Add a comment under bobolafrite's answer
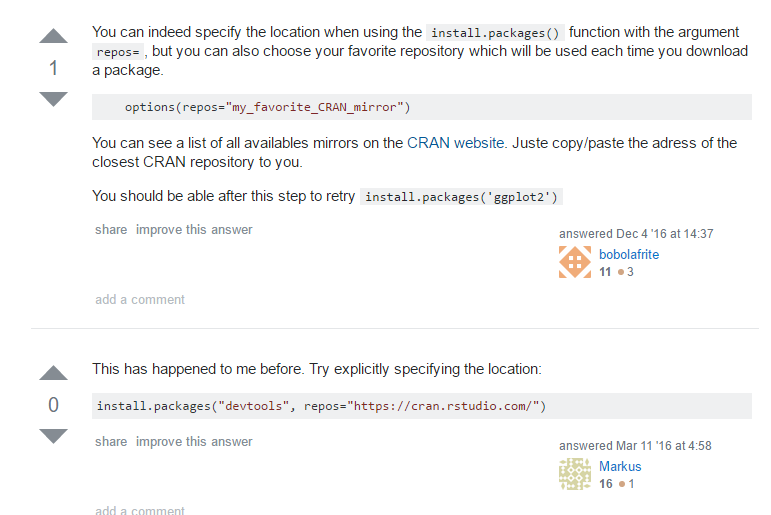Image resolution: width=771 pixels, height=515 pixels. [140, 299]
